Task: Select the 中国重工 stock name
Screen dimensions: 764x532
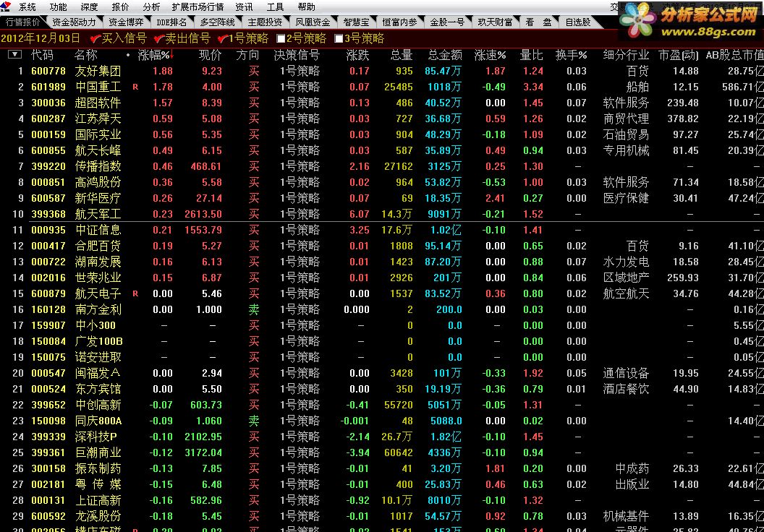Action: point(98,87)
